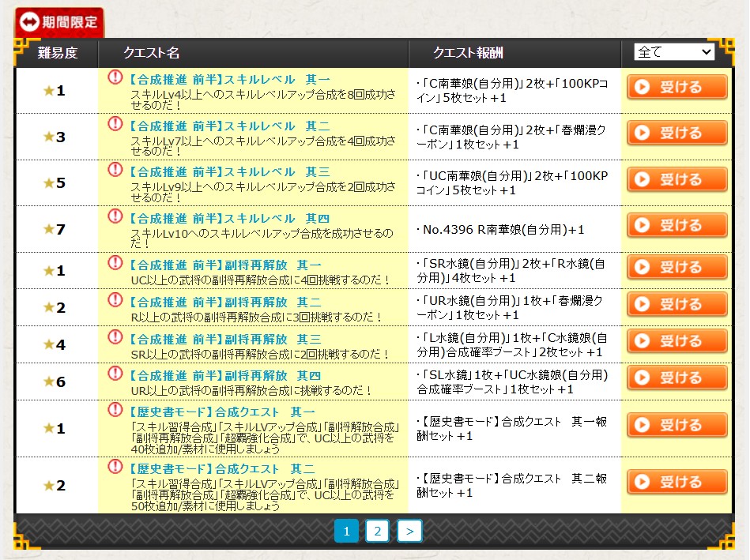Open the 【合成推進 前半】スキルレベル 其二 quest link

228,126
